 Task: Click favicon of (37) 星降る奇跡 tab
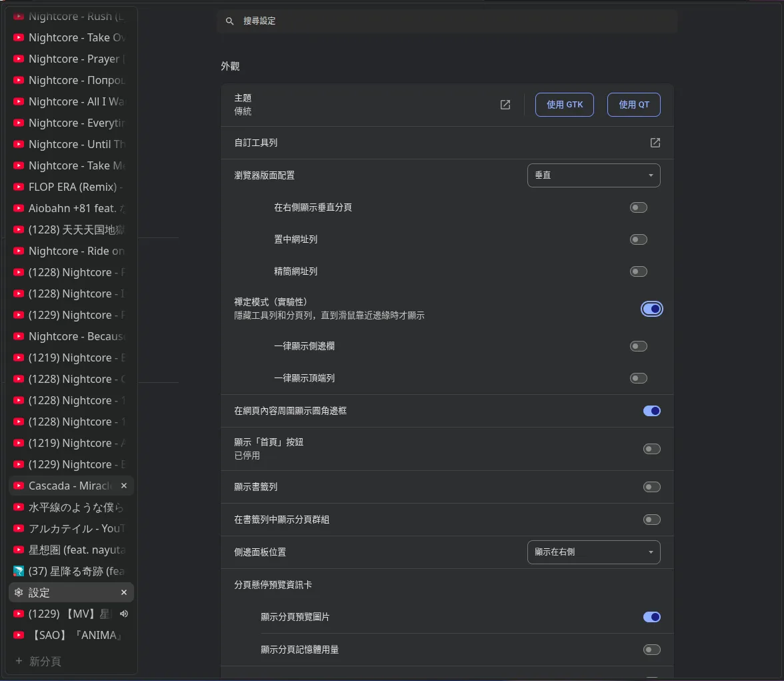[x=19, y=571]
